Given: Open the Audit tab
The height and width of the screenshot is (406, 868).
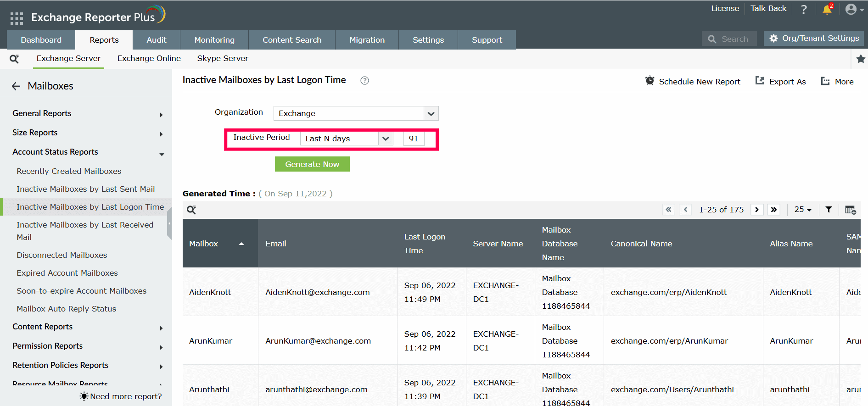Looking at the screenshot, I should (157, 40).
